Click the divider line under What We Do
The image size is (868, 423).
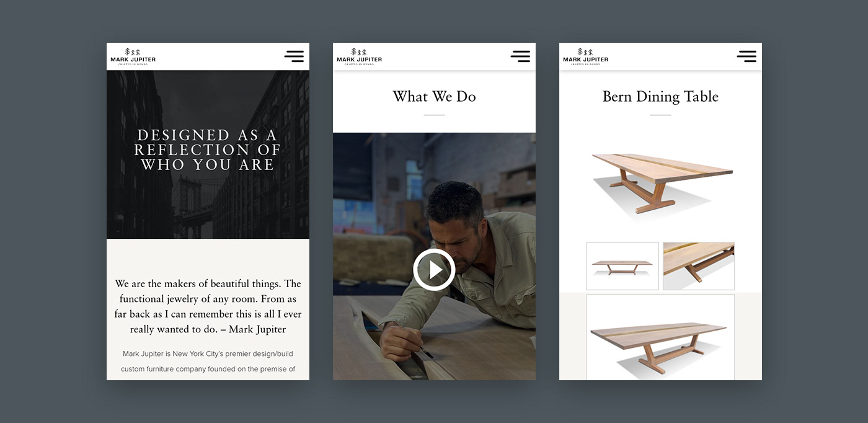434,115
